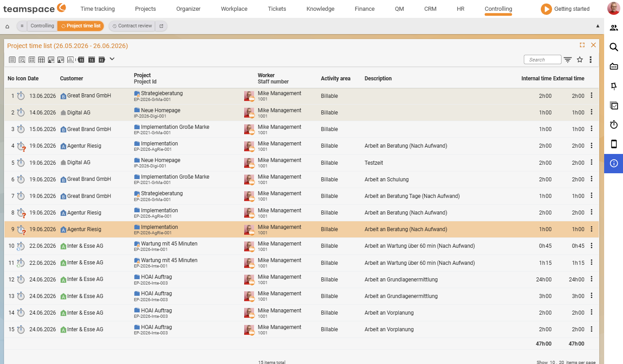Open the Organizer menu
623x364 pixels.
[189, 9]
